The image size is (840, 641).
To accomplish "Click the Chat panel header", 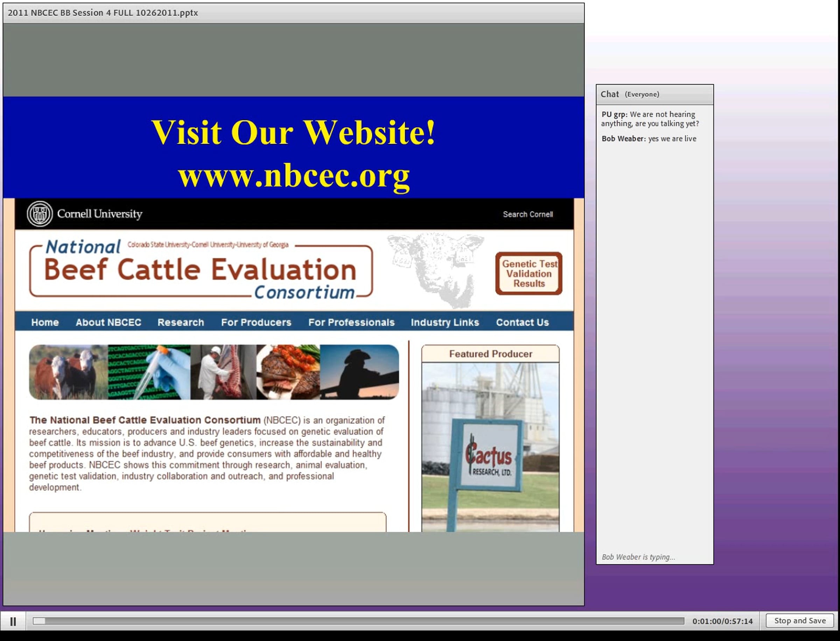I will click(655, 94).
